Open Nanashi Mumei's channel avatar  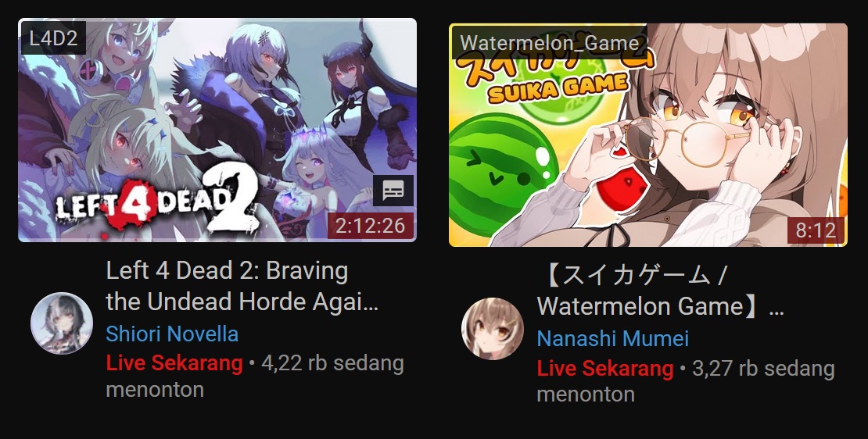point(492,329)
